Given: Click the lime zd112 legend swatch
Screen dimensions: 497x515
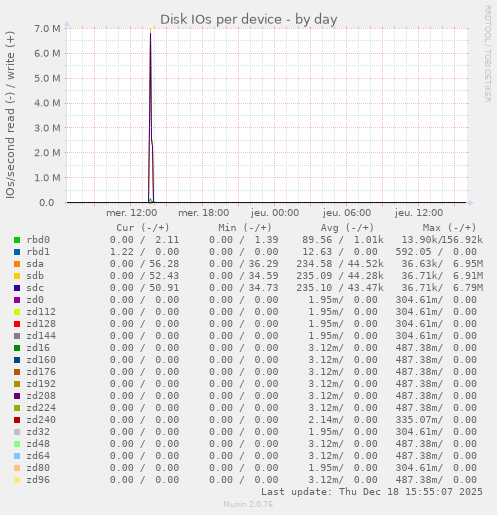Looking at the screenshot, I should point(17,312).
